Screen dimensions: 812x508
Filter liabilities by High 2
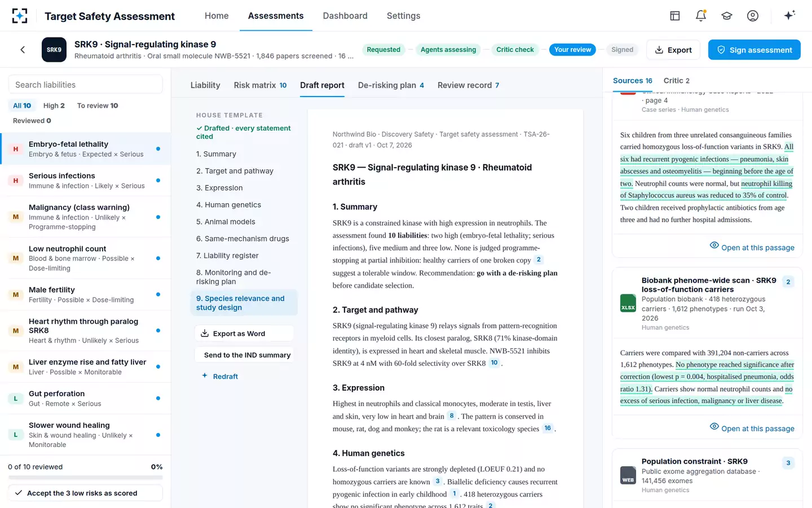coord(54,106)
